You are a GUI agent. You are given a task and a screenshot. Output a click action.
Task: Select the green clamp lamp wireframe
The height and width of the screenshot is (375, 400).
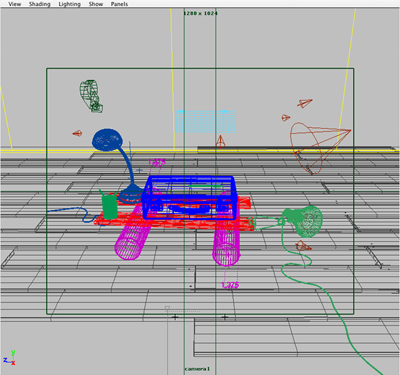pyautogui.click(x=303, y=221)
